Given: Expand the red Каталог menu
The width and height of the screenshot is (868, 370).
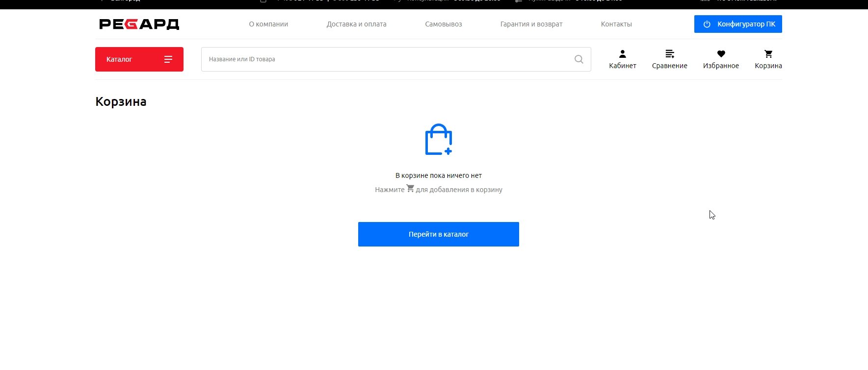Looking at the screenshot, I should pyautogui.click(x=139, y=59).
